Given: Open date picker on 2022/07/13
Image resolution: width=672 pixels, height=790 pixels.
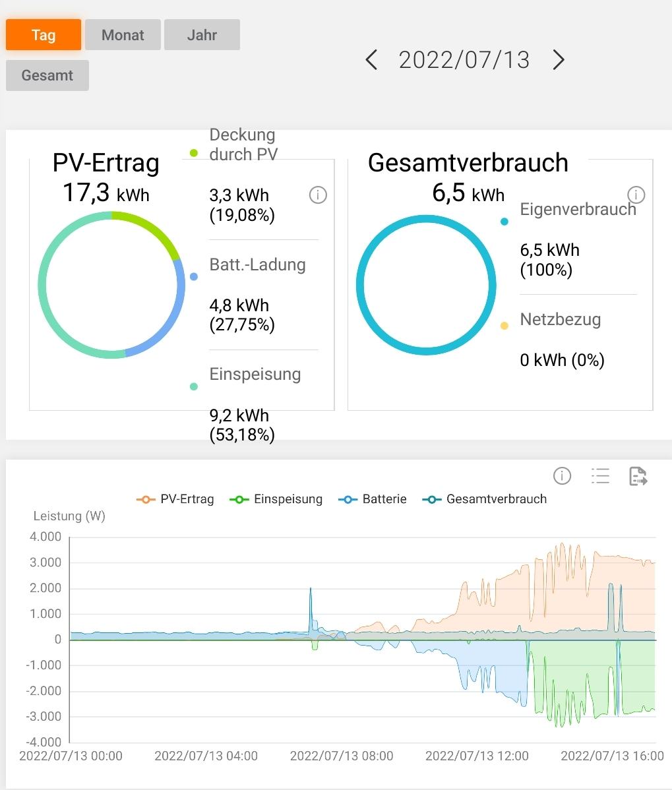Looking at the screenshot, I should click(x=464, y=60).
